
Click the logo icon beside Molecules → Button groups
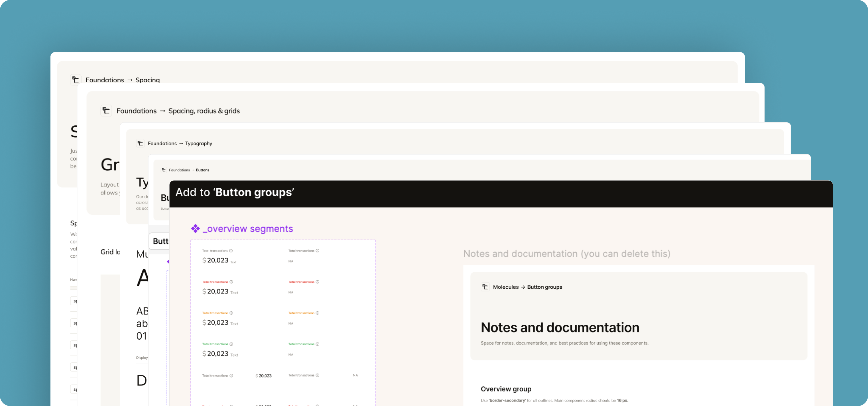click(x=485, y=287)
